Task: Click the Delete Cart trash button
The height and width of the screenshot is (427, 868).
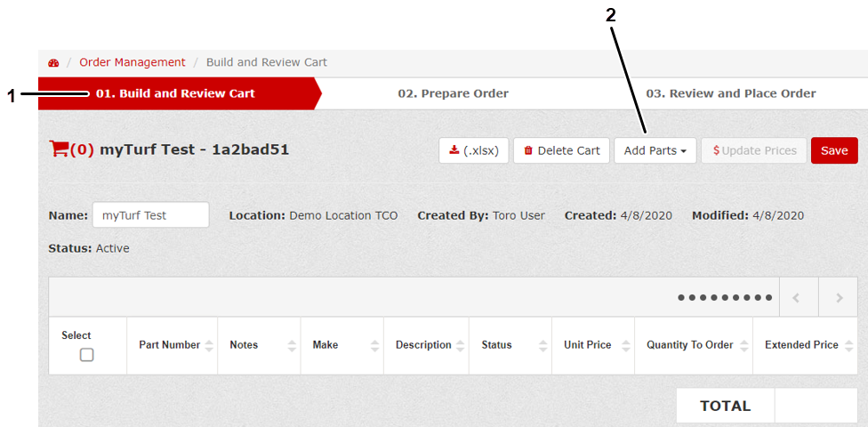Action: tap(561, 150)
